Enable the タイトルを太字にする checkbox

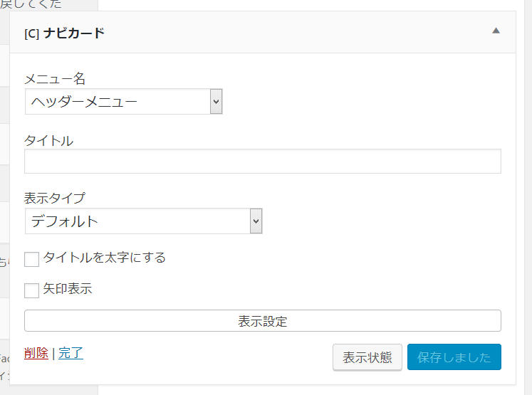coord(31,259)
